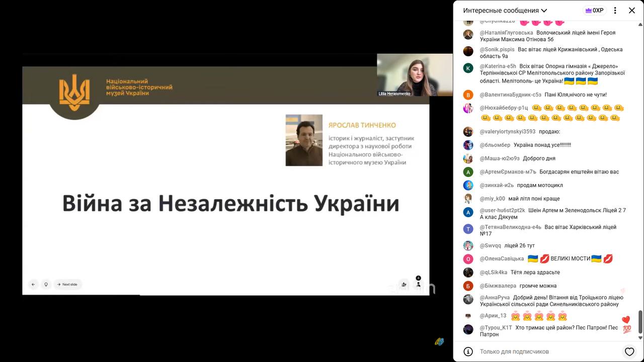Click the thumbs-up icon on the slide
644x362 pixels.
(x=403, y=285)
